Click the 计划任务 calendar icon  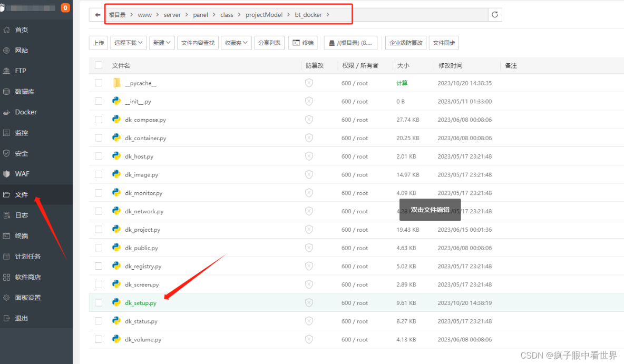pyautogui.click(x=6, y=257)
